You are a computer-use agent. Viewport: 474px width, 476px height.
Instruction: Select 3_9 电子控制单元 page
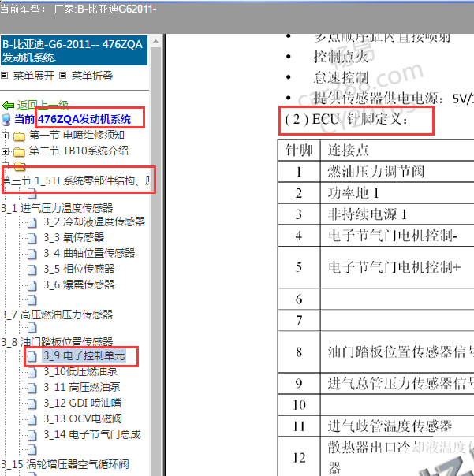[84, 355]
